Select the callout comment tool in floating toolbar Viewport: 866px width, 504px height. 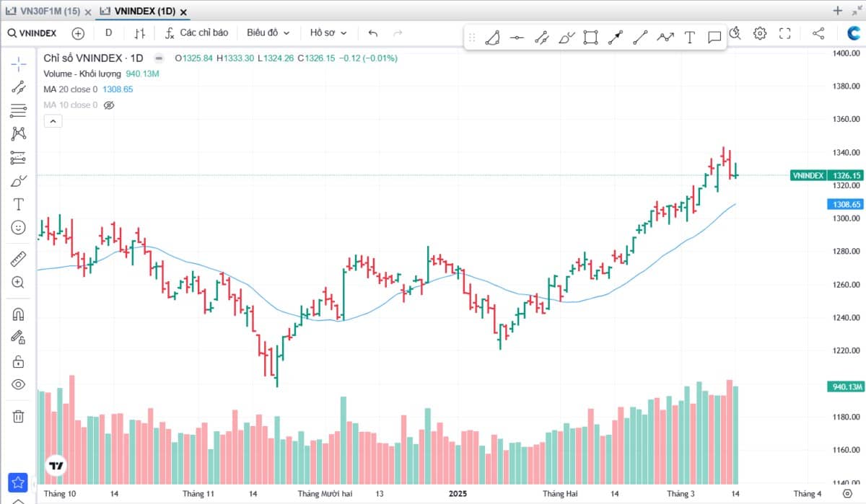pos(714,37)
